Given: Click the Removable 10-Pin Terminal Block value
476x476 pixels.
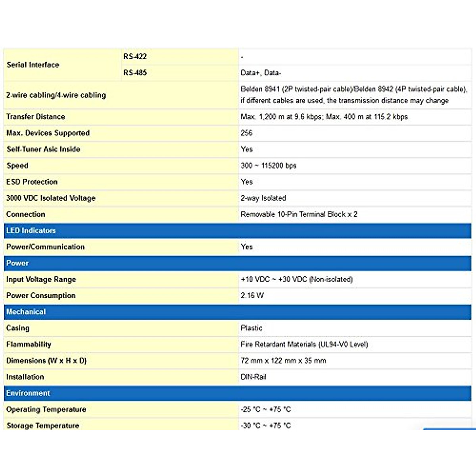Looking at the screenshot, I should click(299, 214).
